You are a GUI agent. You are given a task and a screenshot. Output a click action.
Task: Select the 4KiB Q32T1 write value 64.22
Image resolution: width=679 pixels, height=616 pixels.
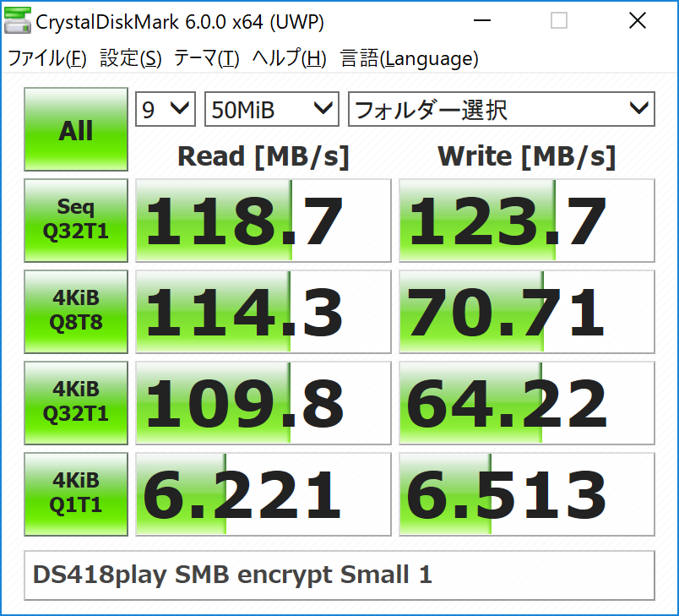pos(527,403)
